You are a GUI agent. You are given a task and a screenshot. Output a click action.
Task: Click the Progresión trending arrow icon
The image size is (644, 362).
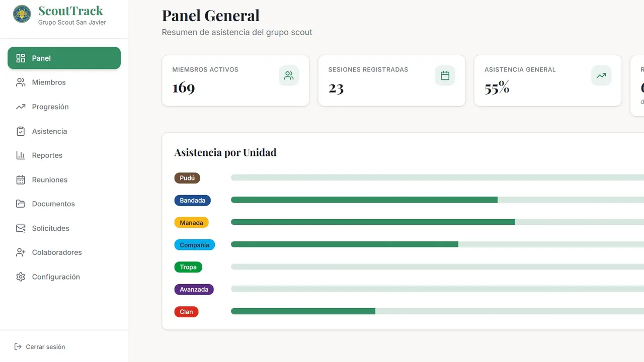(21, 107)
